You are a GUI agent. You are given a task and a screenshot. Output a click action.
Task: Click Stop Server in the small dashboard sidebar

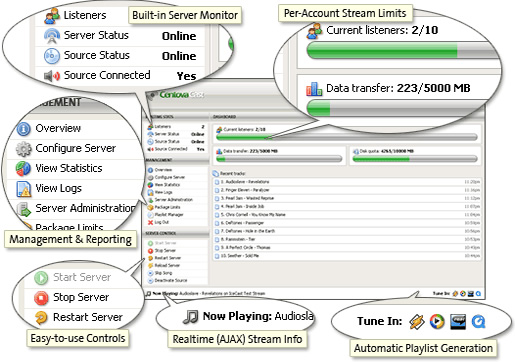tap(165, 251)
